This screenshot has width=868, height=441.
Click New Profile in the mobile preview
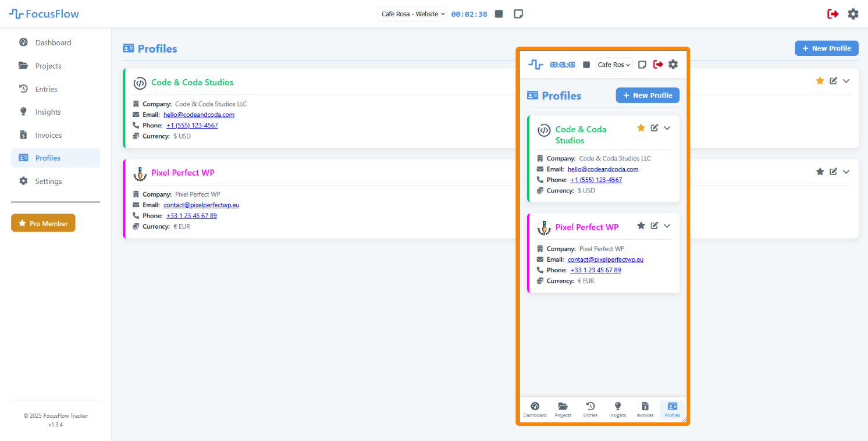coord(648,95)
